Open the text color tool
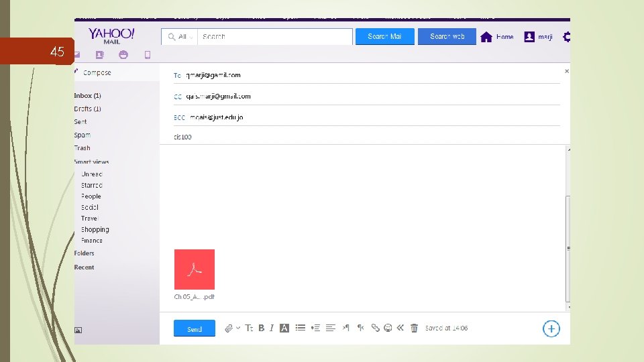The width and height of the screenshot is (644, 362). pos(284,328)
